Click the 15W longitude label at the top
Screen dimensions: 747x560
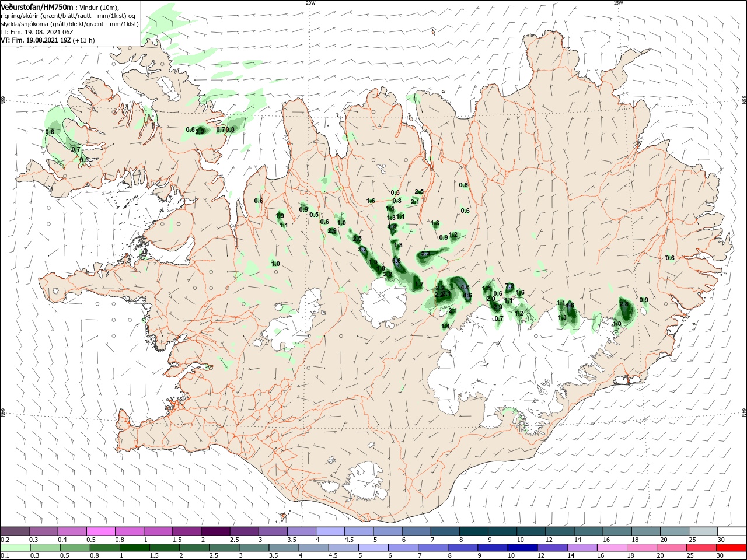click(x=618, y=3)
